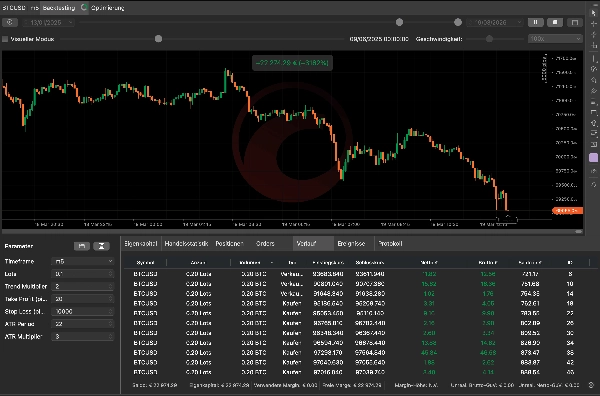Click the green profit label on chart
This screenshot has height=396, width=600.
coord(292,63)
